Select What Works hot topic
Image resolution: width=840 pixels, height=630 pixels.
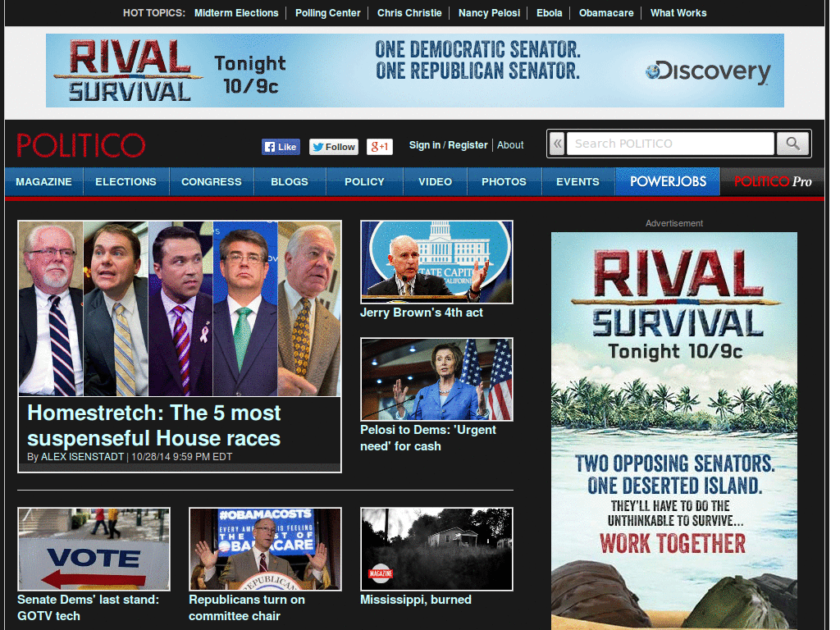coord(678,13)
